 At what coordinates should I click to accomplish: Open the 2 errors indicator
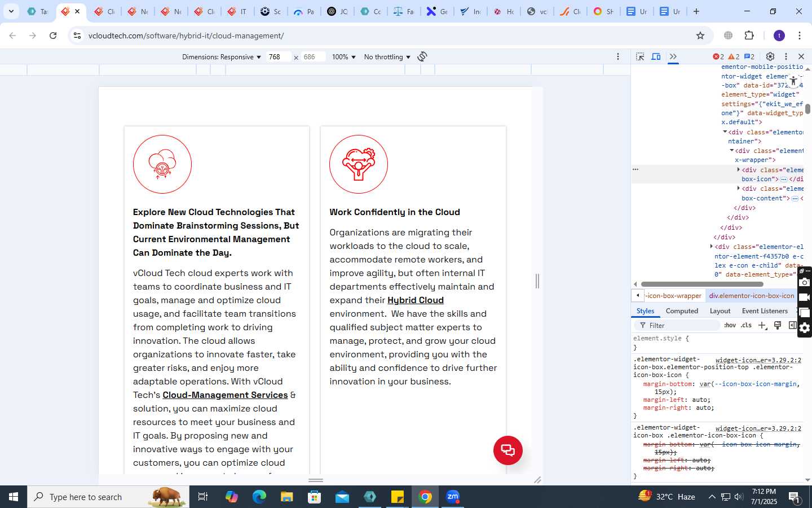click(718, 56)
